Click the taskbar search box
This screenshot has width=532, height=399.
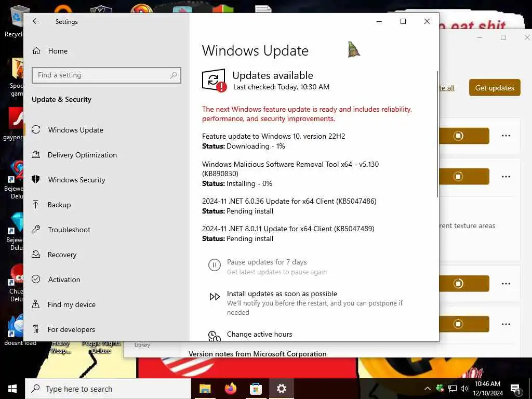[108, 389]
